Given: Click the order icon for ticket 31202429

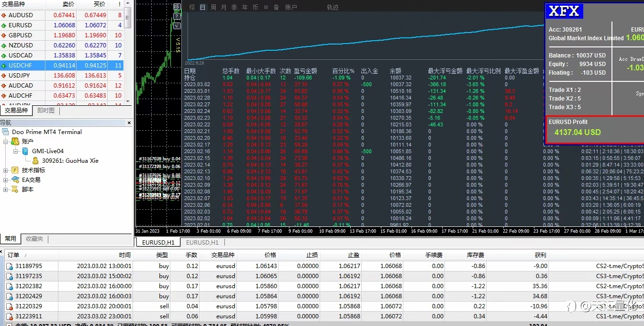Looking at the screenshot, I should [10, 296].
